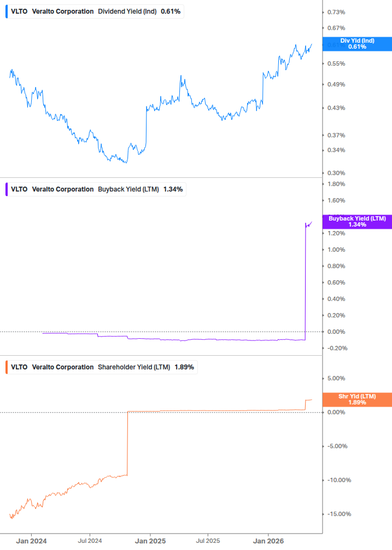Screen dimensions: 392x550
Task: Click the 1.80% axis label
Action: pos(336,184)
